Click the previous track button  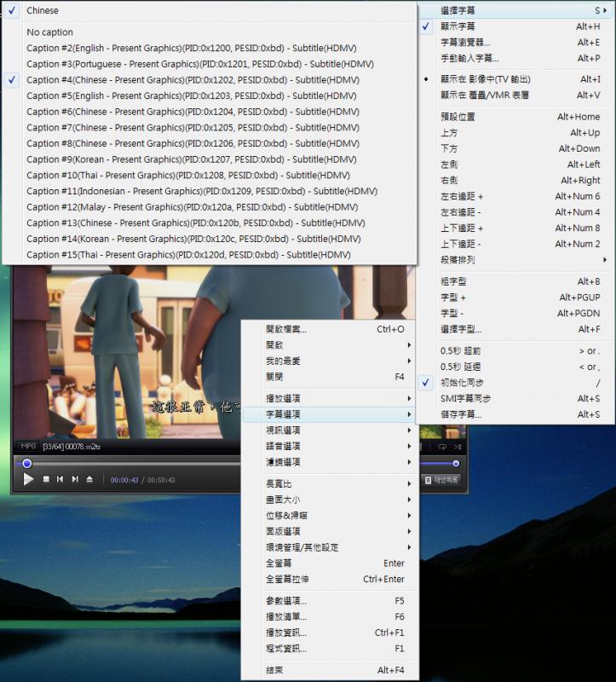point(60,479)
